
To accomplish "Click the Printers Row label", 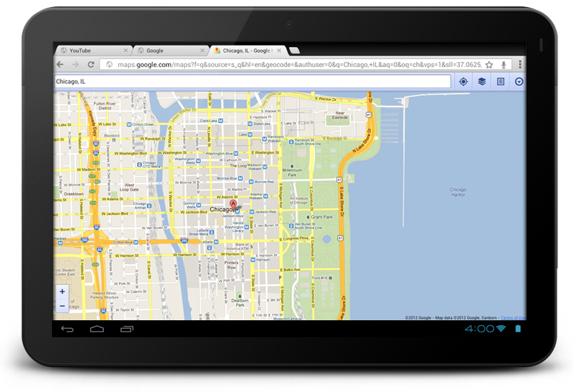I will (x=231, y=265).
